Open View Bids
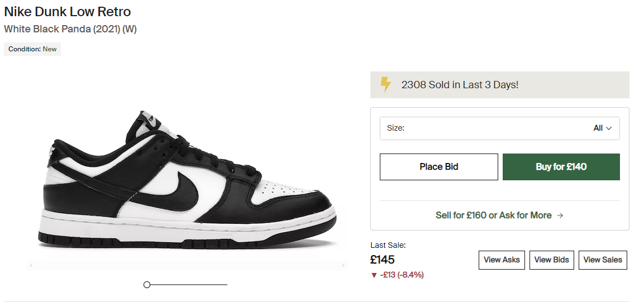This screenshot has height=302, width=644. tap(551, 260)
